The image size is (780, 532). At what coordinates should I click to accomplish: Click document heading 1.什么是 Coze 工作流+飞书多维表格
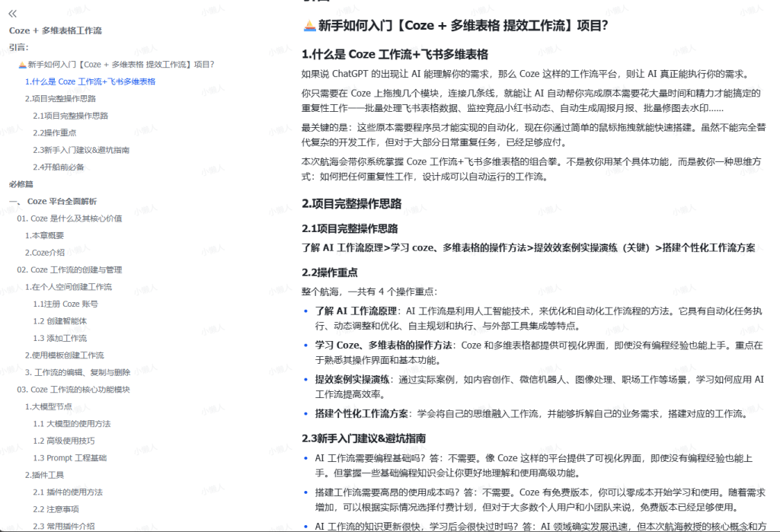click(x=395, y=54)
